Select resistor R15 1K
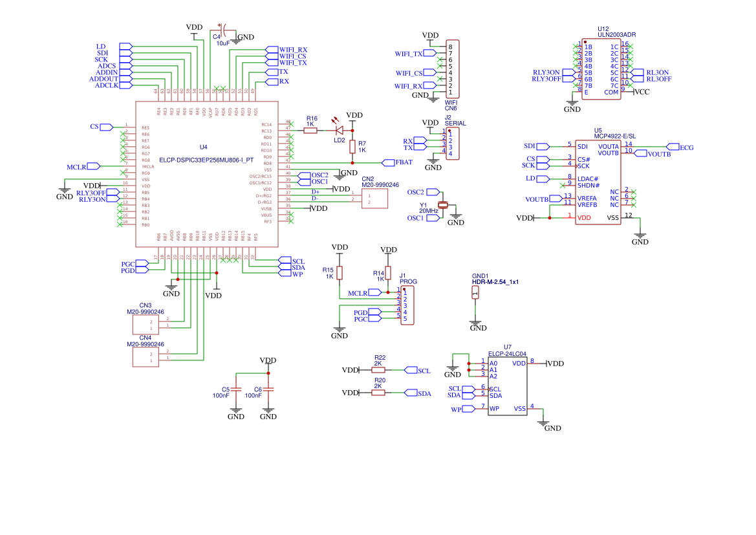Image resolution: width=756 pixels, height=535 pixels. (340, 273)
